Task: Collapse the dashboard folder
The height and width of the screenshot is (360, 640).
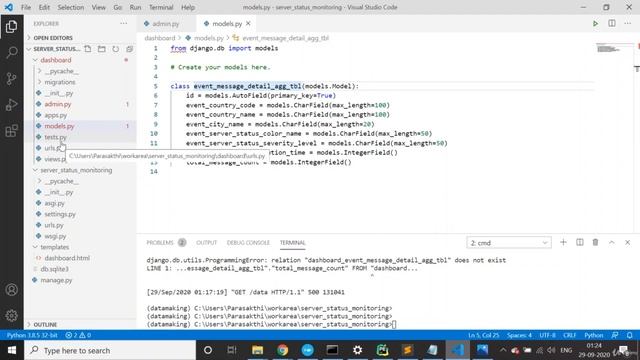Action: 56,60
